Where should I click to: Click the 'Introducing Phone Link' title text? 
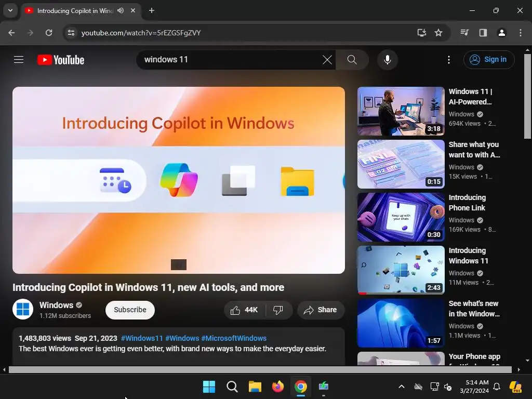(467, 203)
